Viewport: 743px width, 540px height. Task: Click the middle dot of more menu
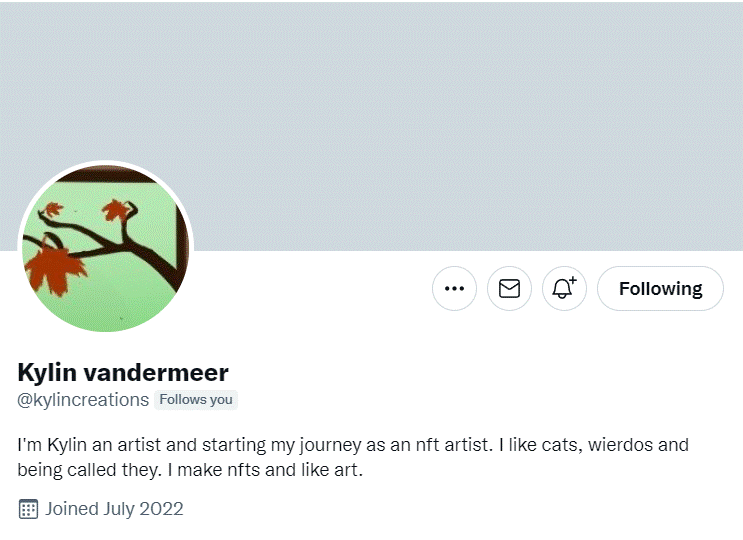click(454, 288)
